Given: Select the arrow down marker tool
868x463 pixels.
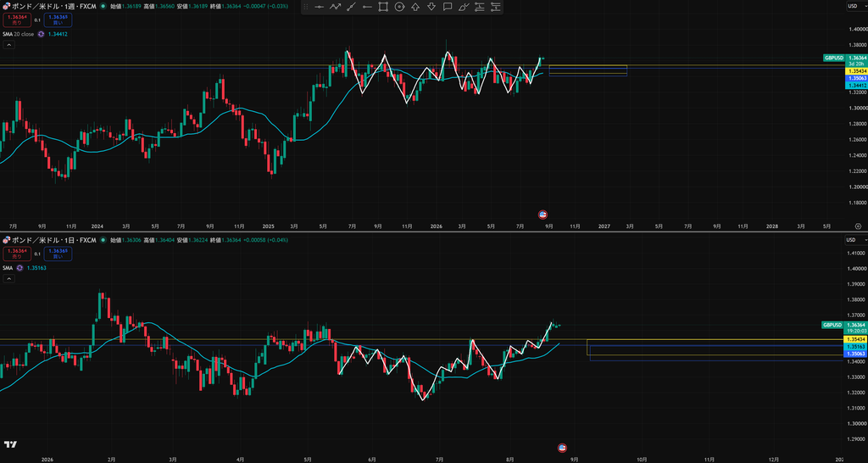Looking at the screenshot, I should click(x=431, y=7).
